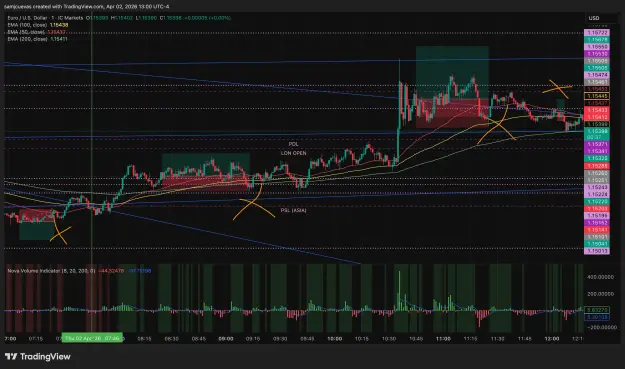Viewport: 625px width, 369px height.
Task: Click the 00:37 bar countdown label
Action: [x=594, y=137]
